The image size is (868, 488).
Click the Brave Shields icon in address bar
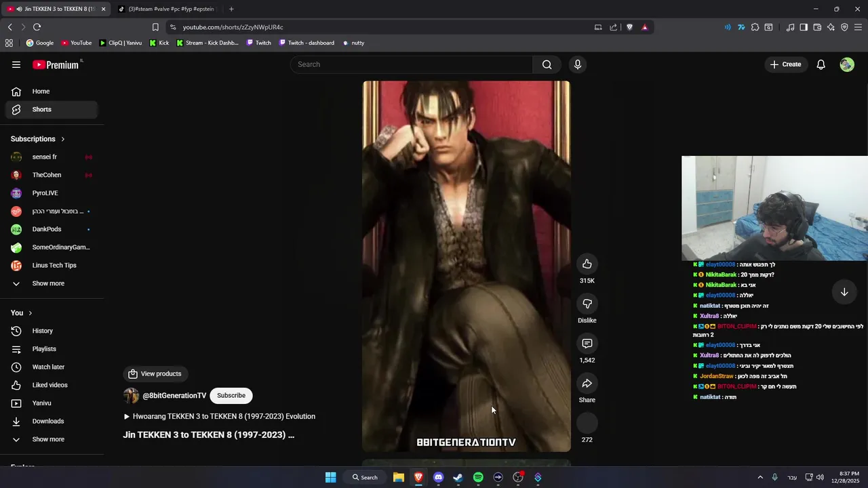[x=629, y=27]
